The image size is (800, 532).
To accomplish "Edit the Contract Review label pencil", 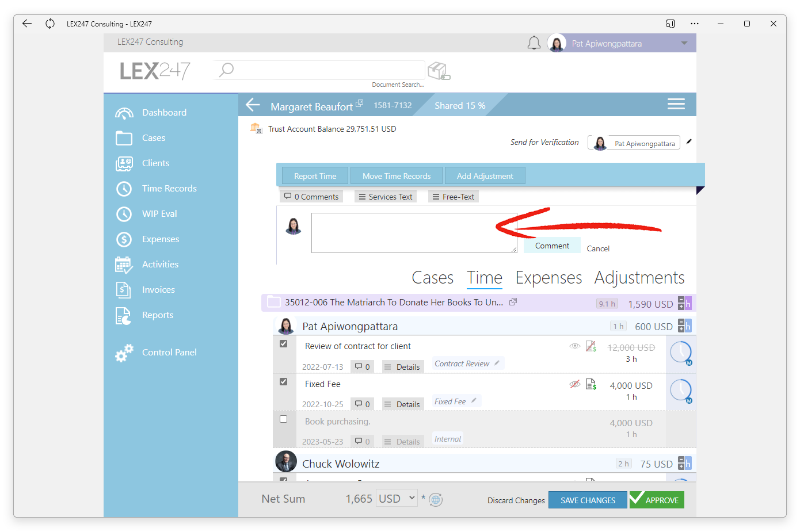I will click(x=497, y=363).
